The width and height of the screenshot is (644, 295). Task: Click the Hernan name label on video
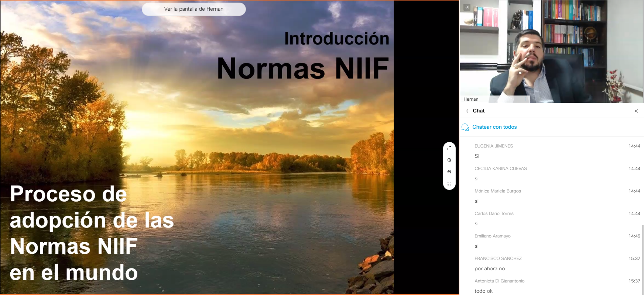pyautogui.click(x=471, y=99)
